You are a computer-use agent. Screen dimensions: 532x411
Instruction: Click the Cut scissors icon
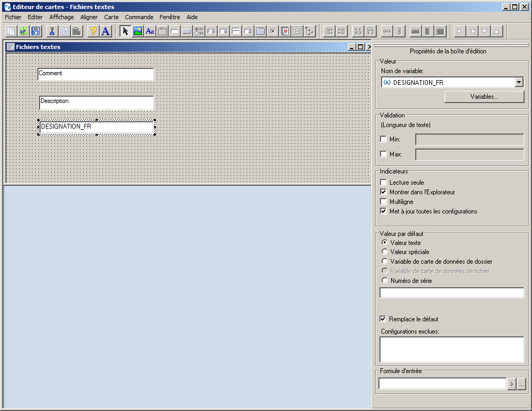(x=52, y=31)
